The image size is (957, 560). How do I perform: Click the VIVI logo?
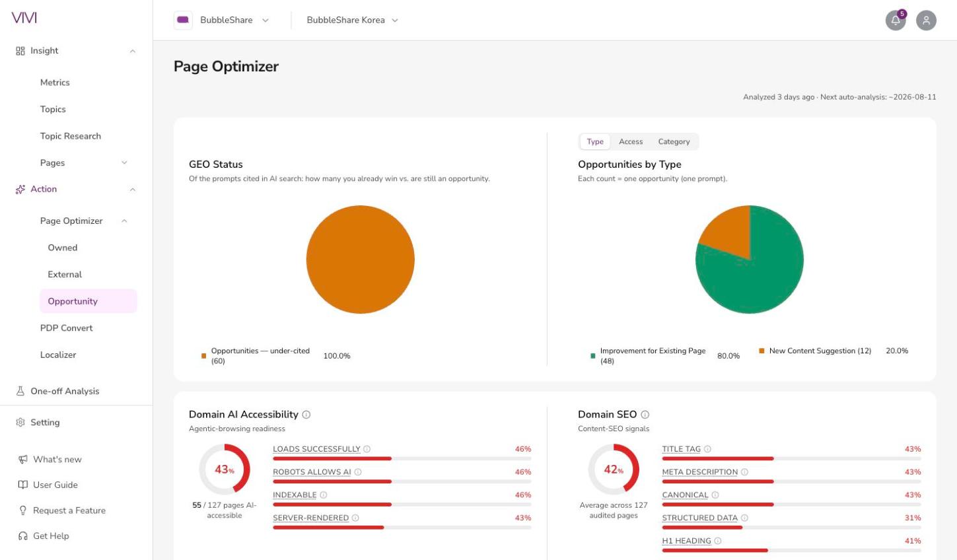[x=24, y=18]
